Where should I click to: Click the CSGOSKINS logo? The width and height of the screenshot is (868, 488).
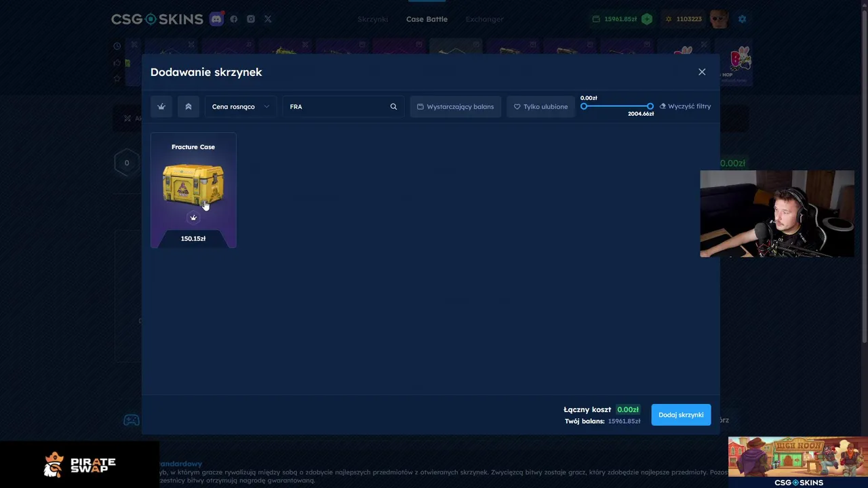157,19
